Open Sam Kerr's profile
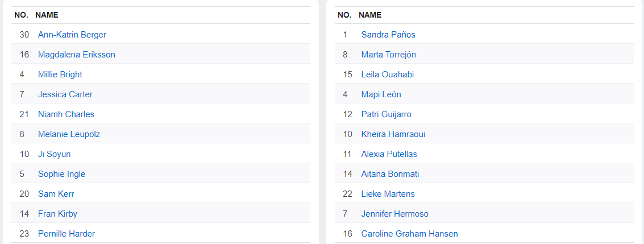Screen dimensions: 644x244 tap(56, 194)
